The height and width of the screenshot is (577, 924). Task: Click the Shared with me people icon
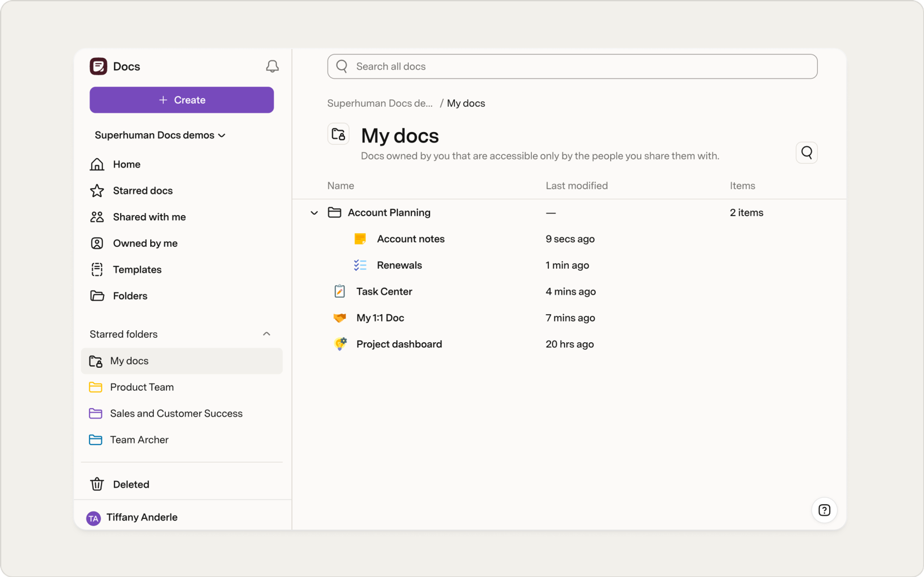point(97,217)
